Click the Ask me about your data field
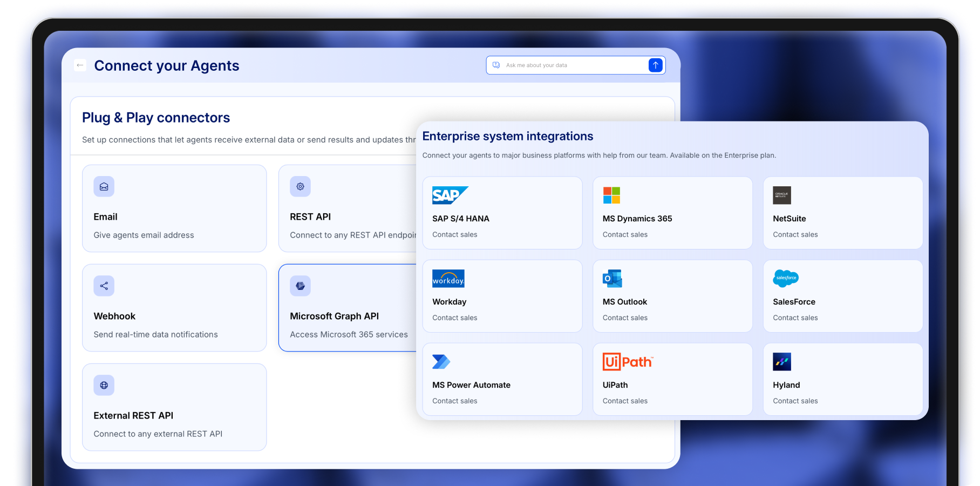Viewport: 980px width, 486px height. [x=575, y=65]
